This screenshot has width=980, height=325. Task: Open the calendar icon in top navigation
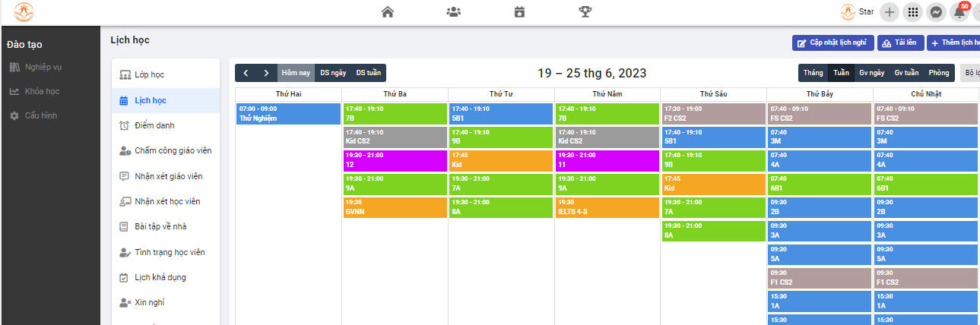pyautogui.click(x=519, y=11)
